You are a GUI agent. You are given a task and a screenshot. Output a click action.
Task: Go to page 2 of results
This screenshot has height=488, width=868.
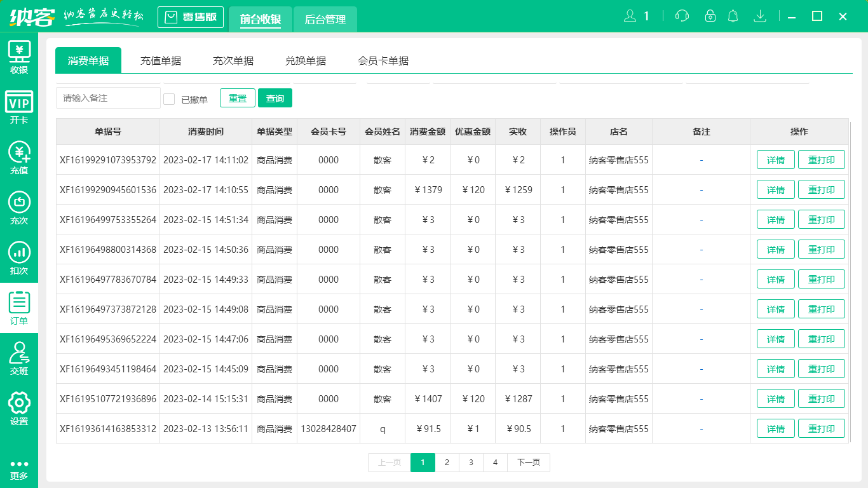[447, 463]
